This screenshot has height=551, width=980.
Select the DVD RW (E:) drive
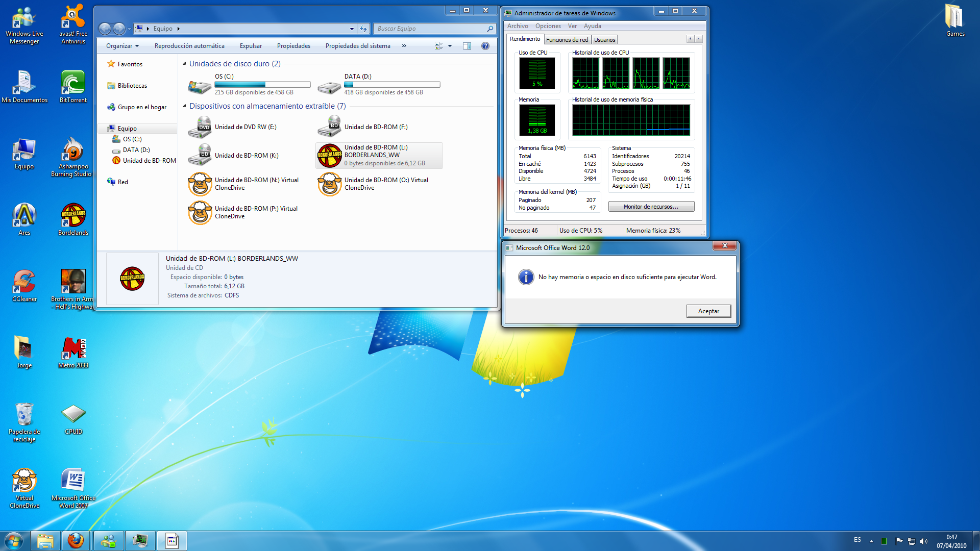[200, 127]
